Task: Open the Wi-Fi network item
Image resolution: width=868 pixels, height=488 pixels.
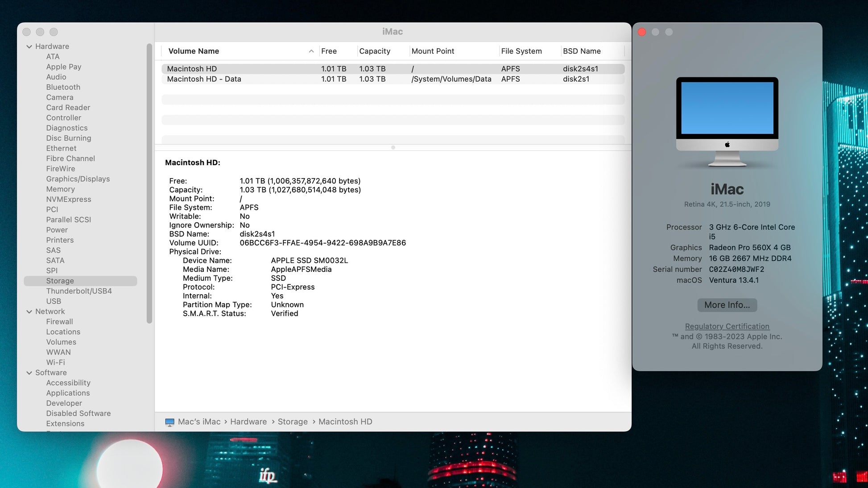Action: 55,363
